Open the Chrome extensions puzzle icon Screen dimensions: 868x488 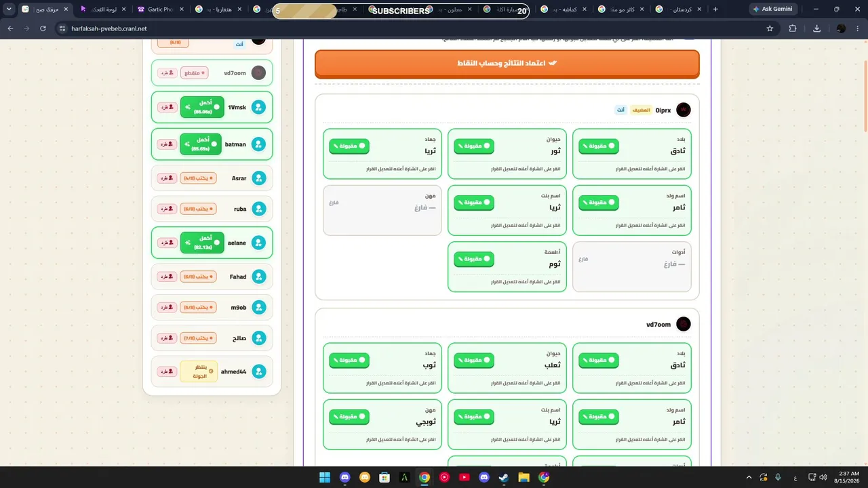[x=793, y=28]
